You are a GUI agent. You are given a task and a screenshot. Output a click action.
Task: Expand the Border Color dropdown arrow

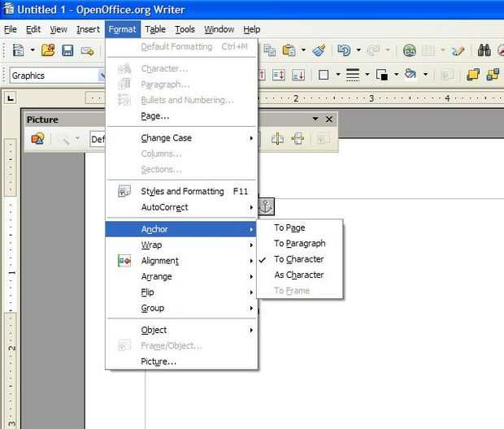[397, 75]
